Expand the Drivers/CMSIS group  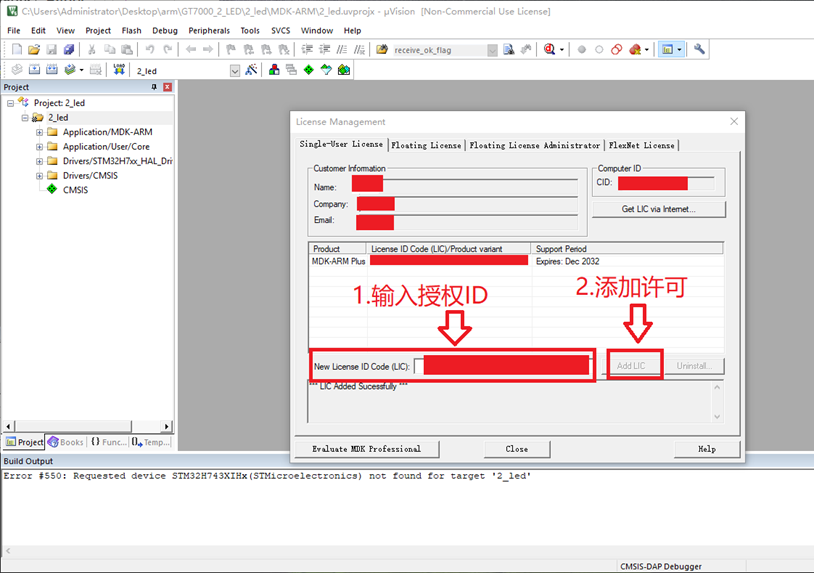click(x=39, y=176)
